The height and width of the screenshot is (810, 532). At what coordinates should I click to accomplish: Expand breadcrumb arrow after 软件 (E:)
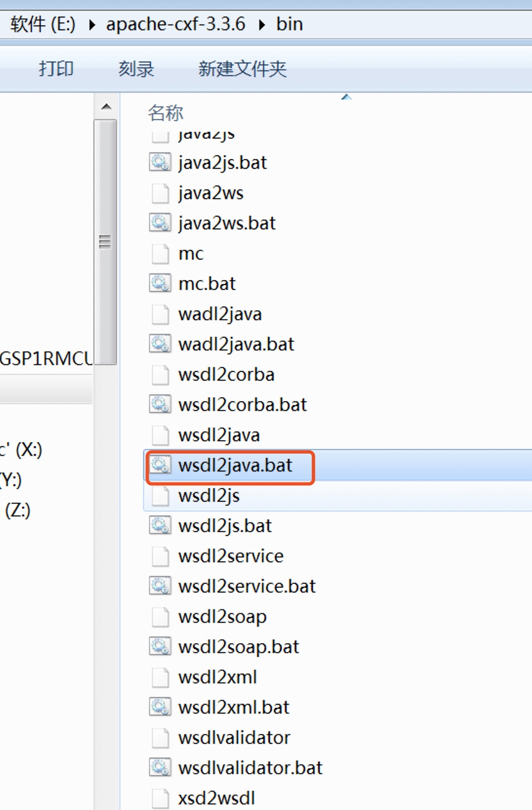pyautogui.click(x=91, y=25)
